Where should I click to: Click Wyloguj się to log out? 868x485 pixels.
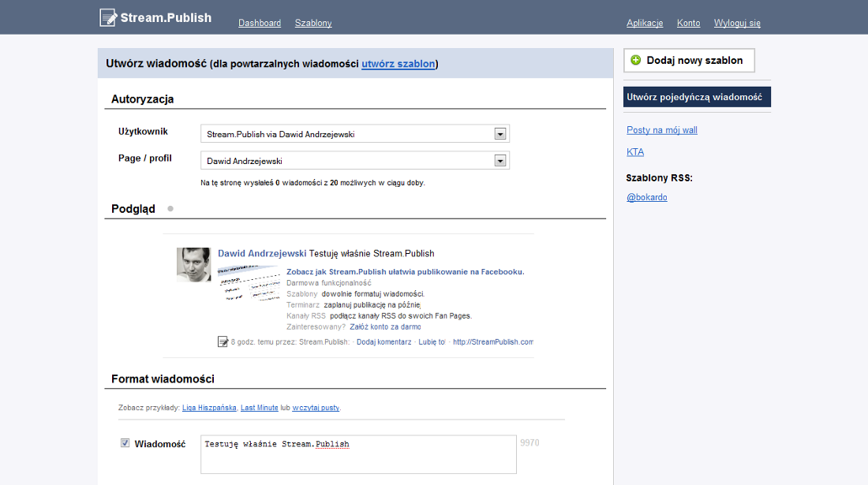pyautogui.click(x=737, y=23)
